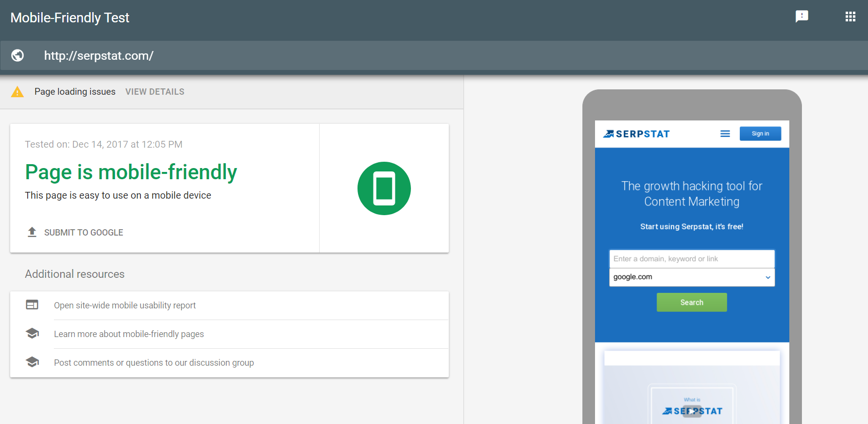Click the Enter a domain, keyword field
This screenshot has height=424, width=868.
coord(692,259)
